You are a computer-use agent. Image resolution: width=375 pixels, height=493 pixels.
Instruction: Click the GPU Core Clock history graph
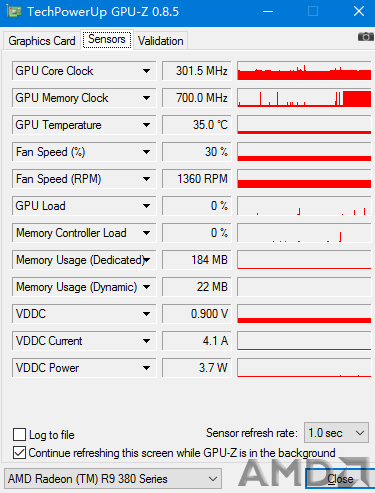coord(304,71)
